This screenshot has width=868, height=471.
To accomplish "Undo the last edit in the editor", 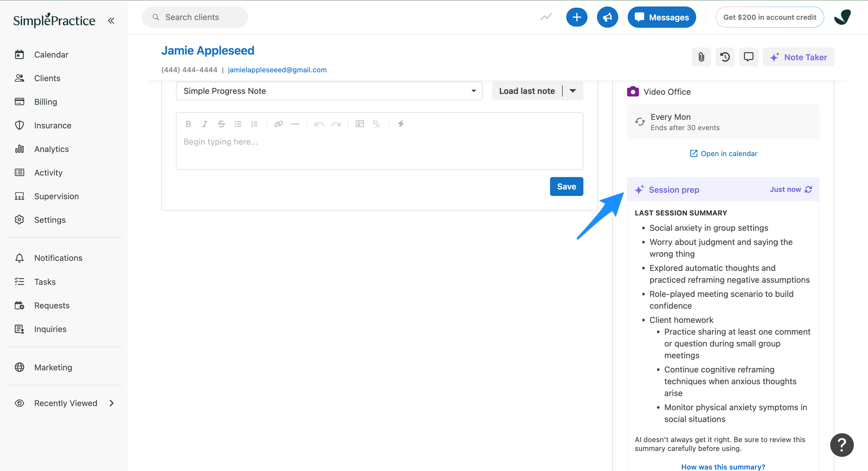I will tap(319, 124).
